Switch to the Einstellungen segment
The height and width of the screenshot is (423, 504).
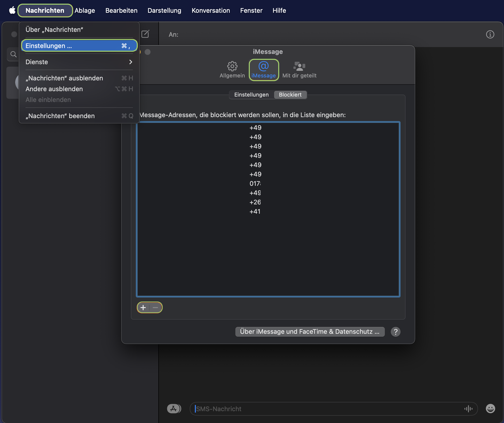click(251, 95)
